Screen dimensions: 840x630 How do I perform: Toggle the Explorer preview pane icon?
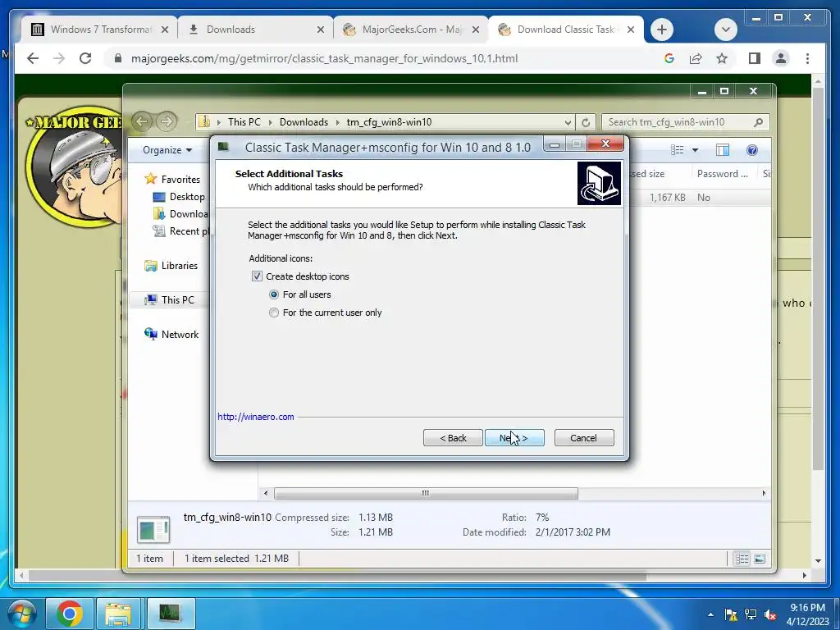coord(723,150)
